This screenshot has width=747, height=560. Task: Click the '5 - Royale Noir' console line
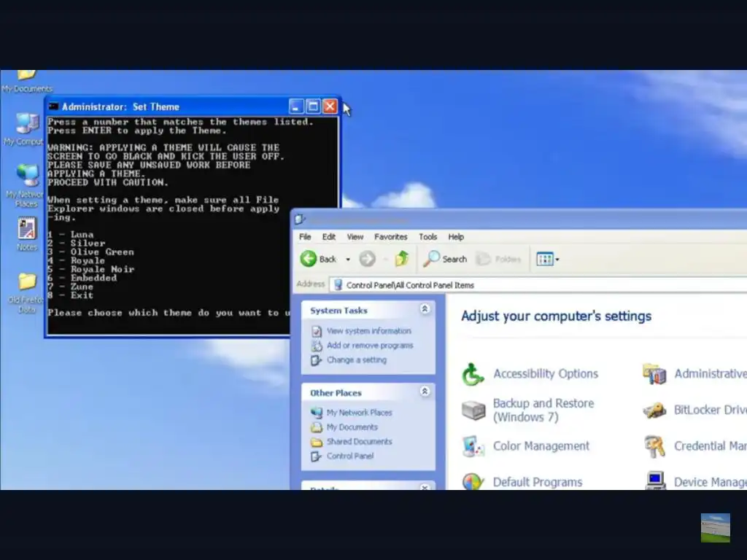coord(91,269)
